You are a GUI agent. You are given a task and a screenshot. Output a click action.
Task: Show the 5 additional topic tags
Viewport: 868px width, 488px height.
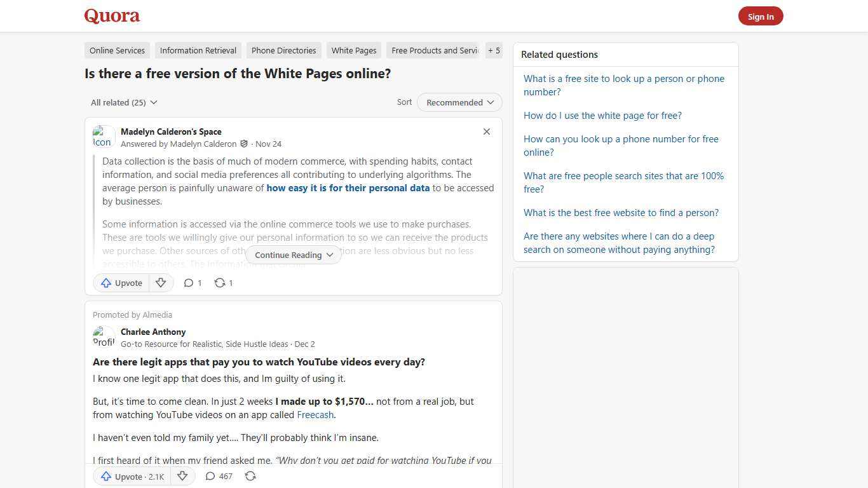coord(494,50)
